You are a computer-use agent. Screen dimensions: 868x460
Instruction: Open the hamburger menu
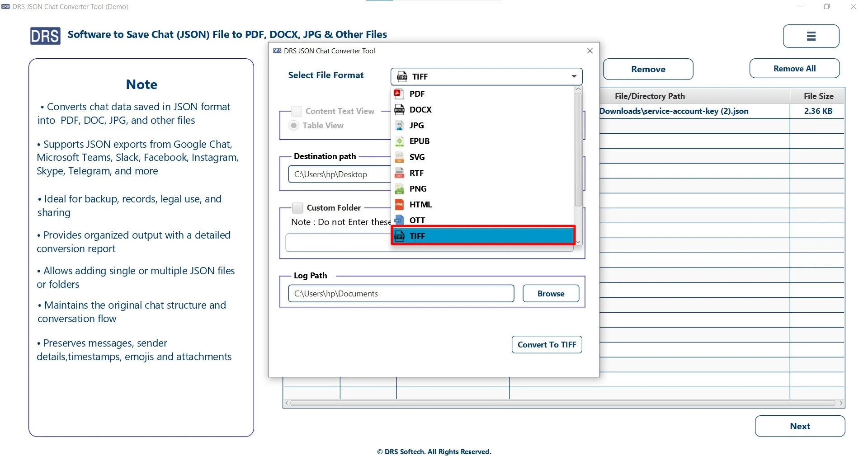click(x=811, y=36)
